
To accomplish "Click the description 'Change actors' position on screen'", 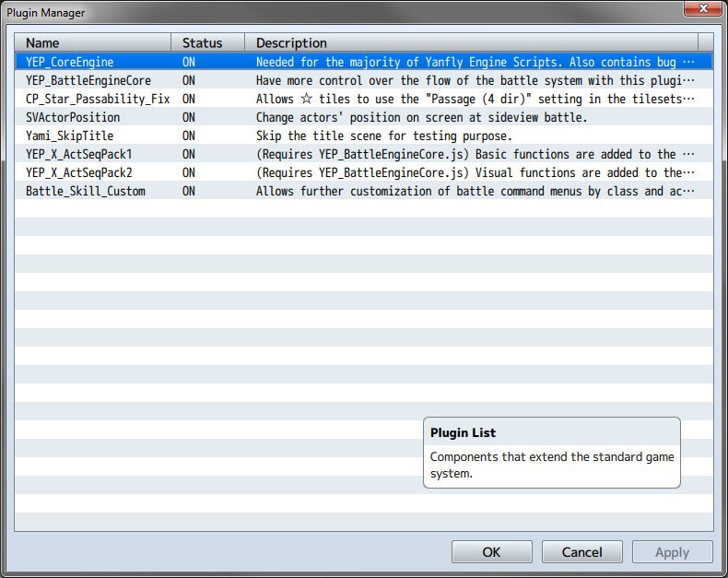I will coord(421,117).
